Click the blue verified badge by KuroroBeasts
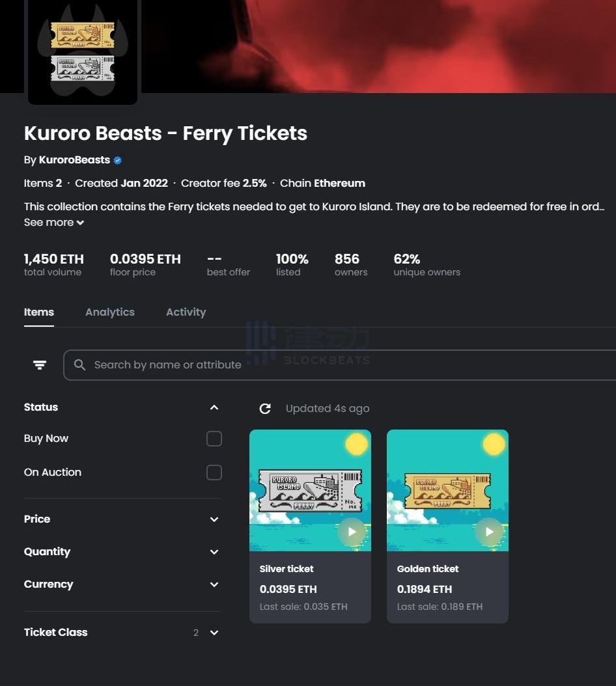 tap(117, 161)
